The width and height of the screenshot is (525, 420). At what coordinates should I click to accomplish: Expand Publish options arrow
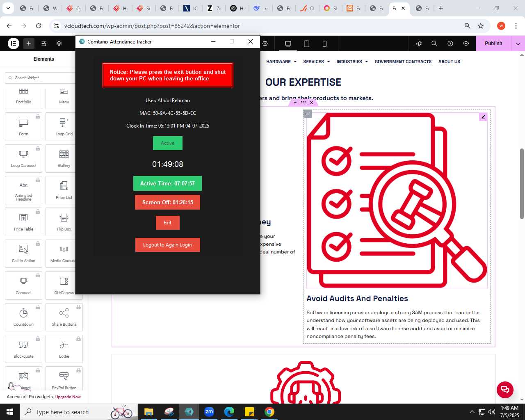click(x=518, y=43)
